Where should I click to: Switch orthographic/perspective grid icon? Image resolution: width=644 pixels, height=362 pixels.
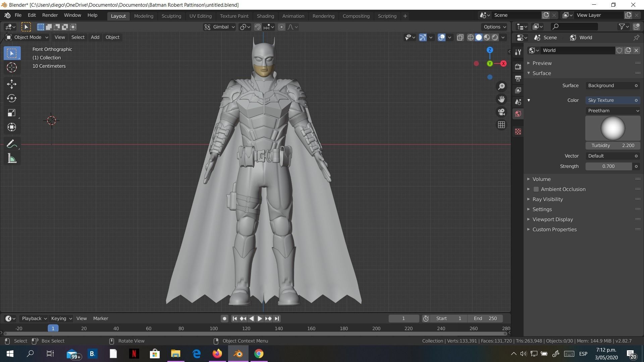tap(501, 125)
